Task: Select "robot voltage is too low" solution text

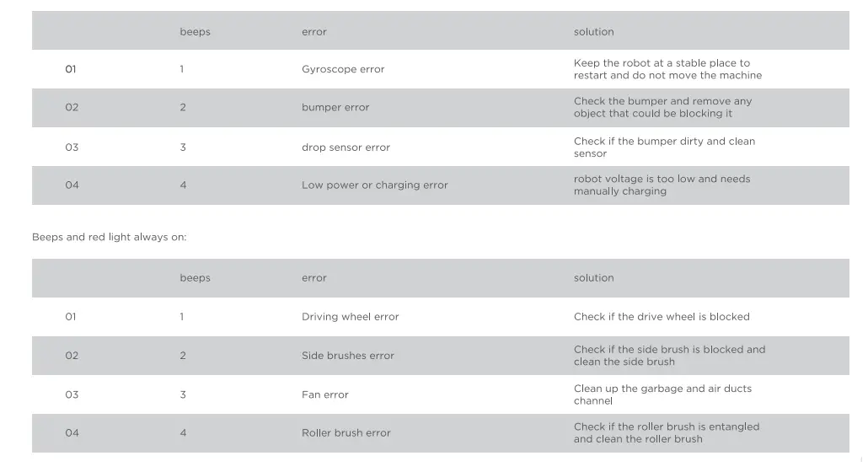Action: click(662, 185)
